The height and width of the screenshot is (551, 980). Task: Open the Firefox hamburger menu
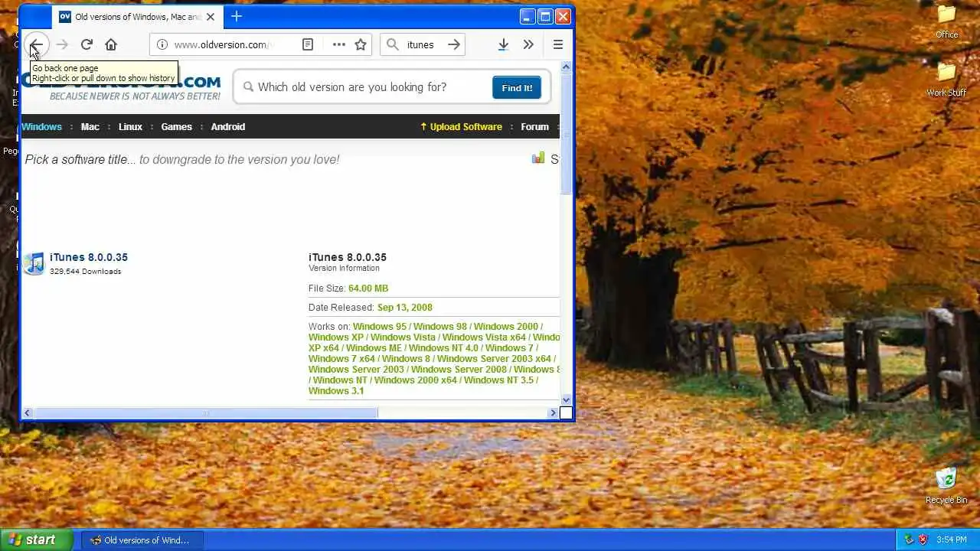pos(558,44)
